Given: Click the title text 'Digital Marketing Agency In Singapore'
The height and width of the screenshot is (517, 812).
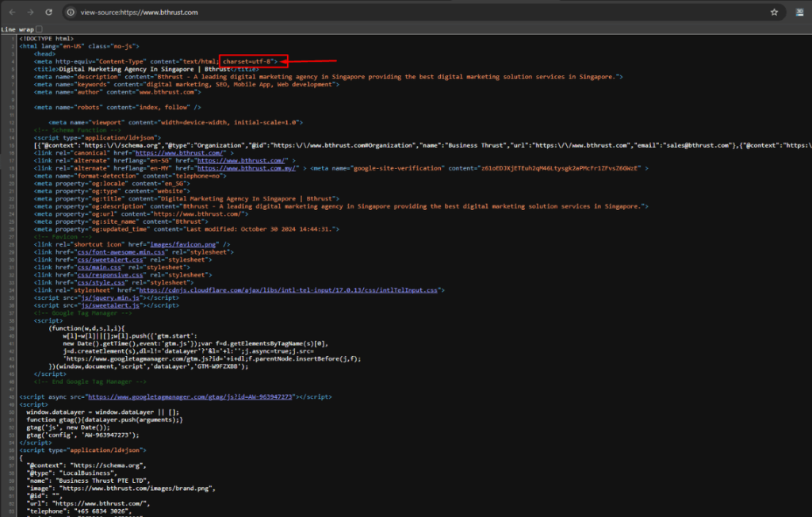Looking at the screenshot, I should [x=126, y=70].
